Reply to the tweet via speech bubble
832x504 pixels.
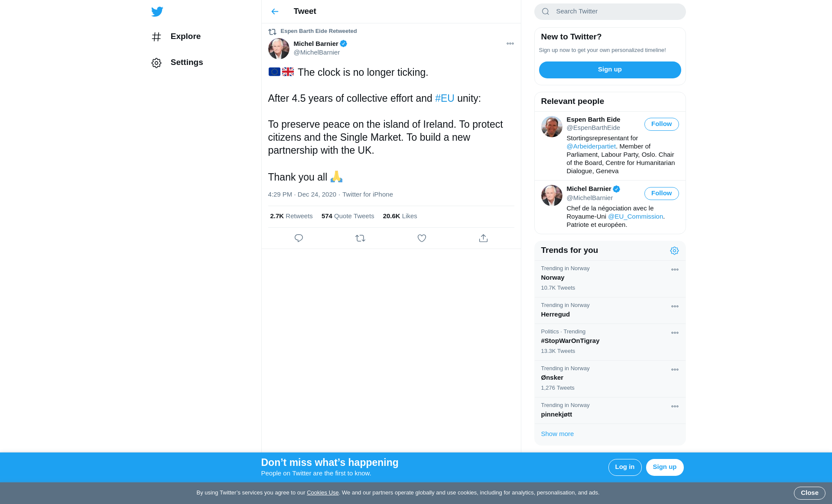299,238
